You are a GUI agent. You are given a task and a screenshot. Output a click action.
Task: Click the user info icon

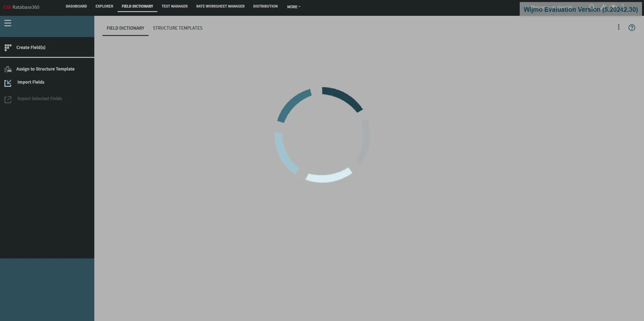623,6
